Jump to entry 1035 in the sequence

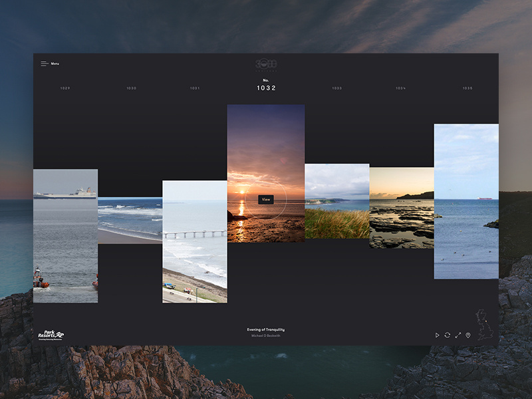[x=467, y=87]
